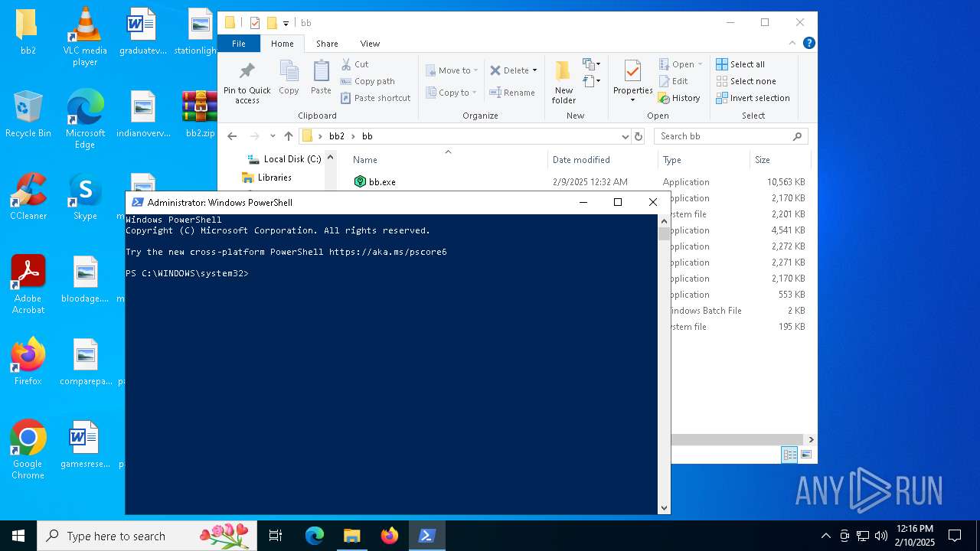Open the Windows Start menu
The image size is (980, 551).
tap(18, 536)
